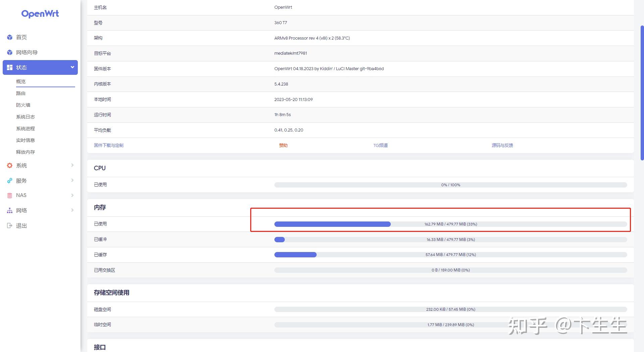644x352 pixels.
Task: Click the uptime value 1h 8m 5s
Action: (x=282, y=115)
